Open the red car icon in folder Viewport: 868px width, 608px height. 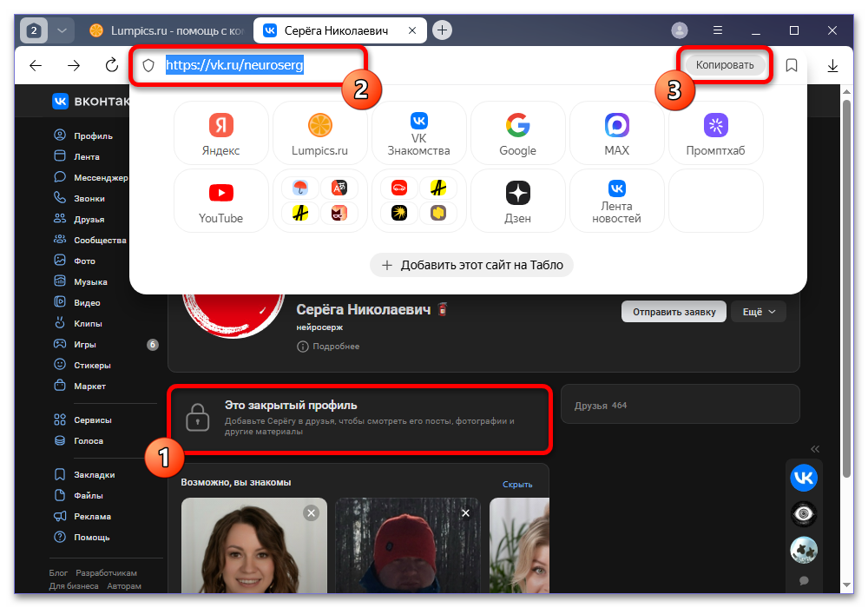coord(399,188)
